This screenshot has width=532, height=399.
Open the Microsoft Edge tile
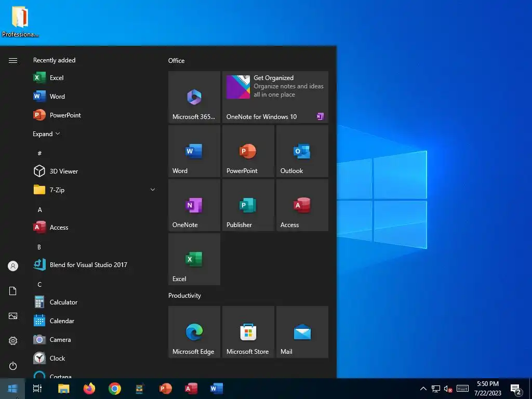pos(194,332)
